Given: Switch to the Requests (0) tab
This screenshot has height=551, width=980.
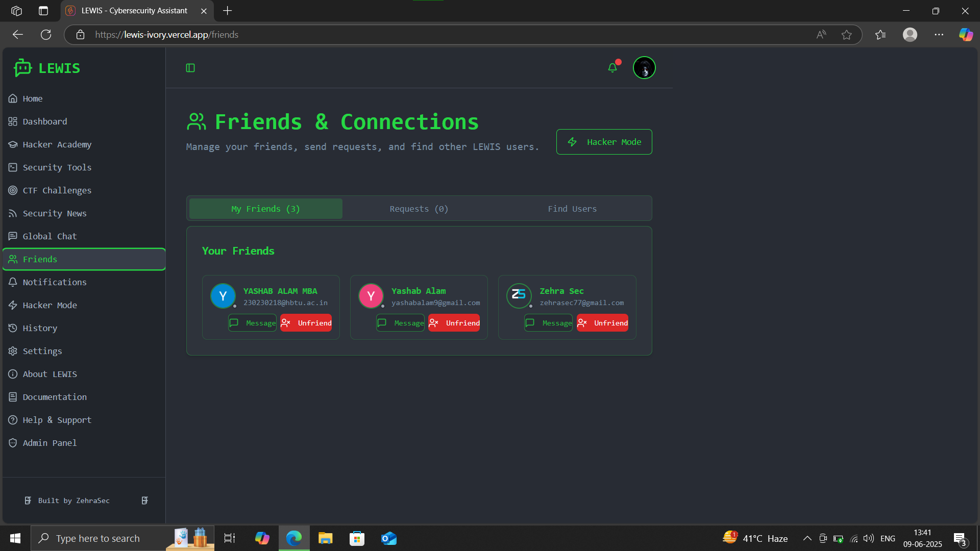Looking at the screenshot, I should click(419, 209).
